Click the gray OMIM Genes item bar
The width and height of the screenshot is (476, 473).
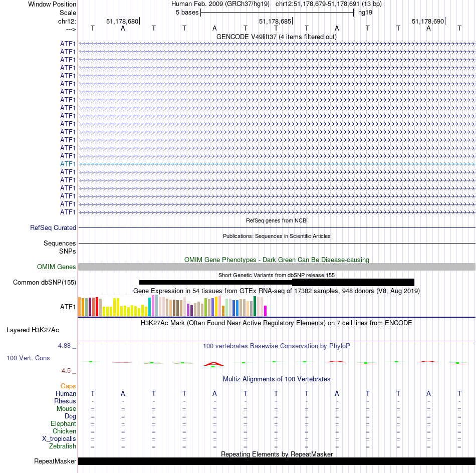point(277,267)
